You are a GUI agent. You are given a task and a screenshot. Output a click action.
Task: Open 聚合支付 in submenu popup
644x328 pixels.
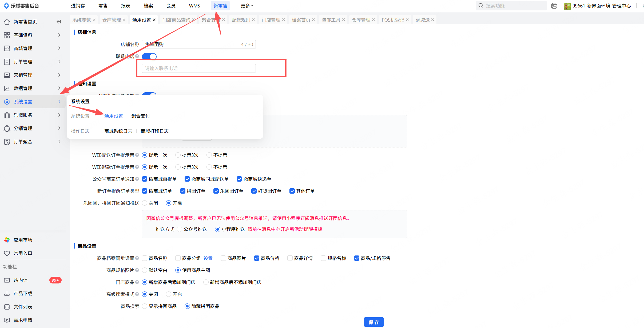(141, 116)
